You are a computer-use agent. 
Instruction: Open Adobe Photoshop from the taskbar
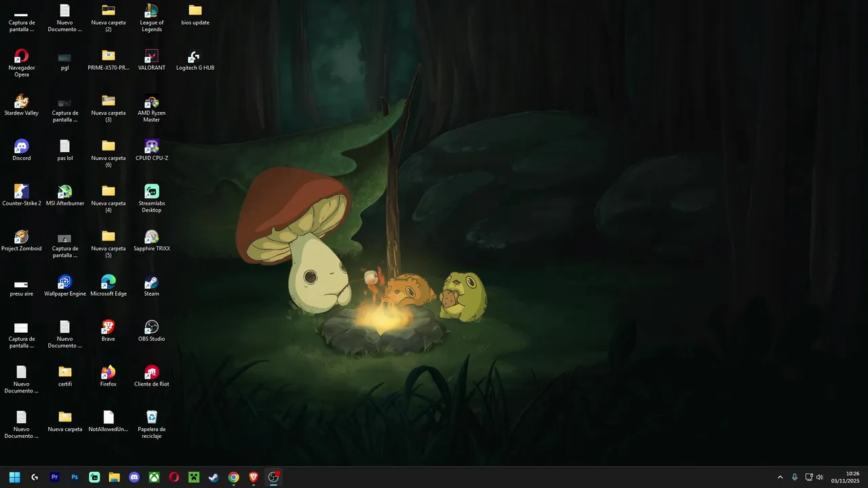point(75,477)
